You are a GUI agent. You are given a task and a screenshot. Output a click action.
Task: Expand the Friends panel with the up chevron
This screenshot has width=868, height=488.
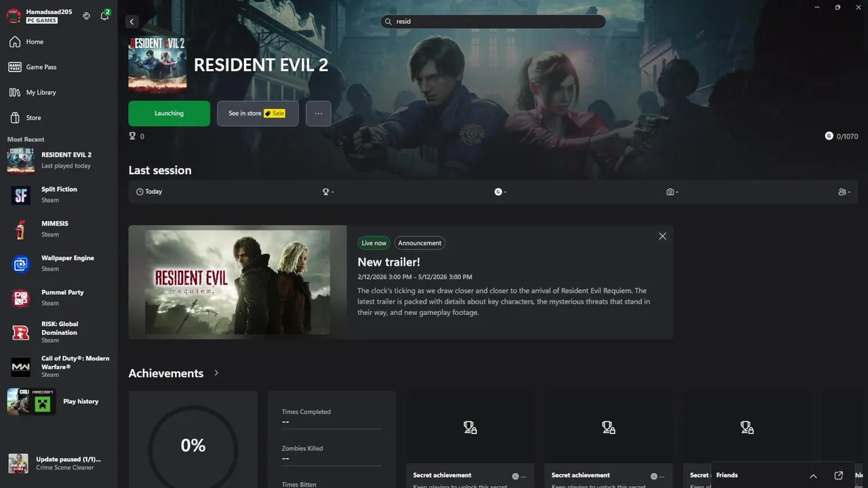click(x=813, y=476)
